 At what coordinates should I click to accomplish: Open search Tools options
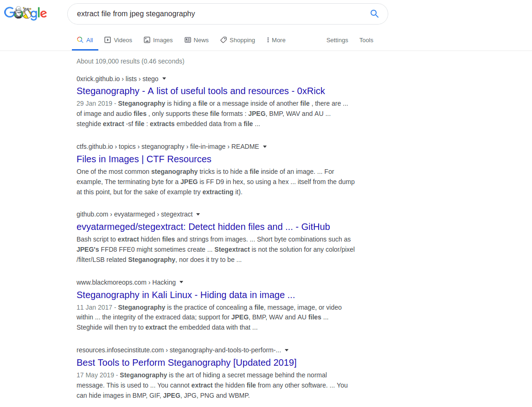pos(366,40)
